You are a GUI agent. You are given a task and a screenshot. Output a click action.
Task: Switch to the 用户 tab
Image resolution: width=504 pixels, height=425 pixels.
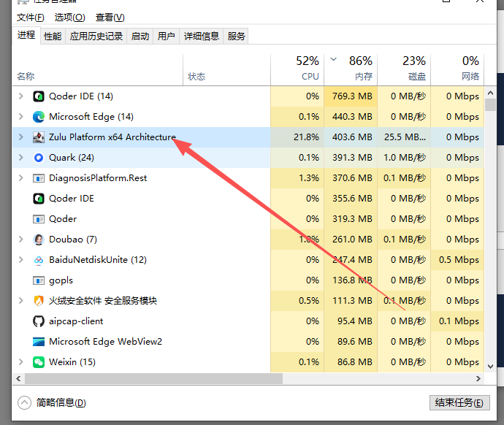(x=167, y=36)
